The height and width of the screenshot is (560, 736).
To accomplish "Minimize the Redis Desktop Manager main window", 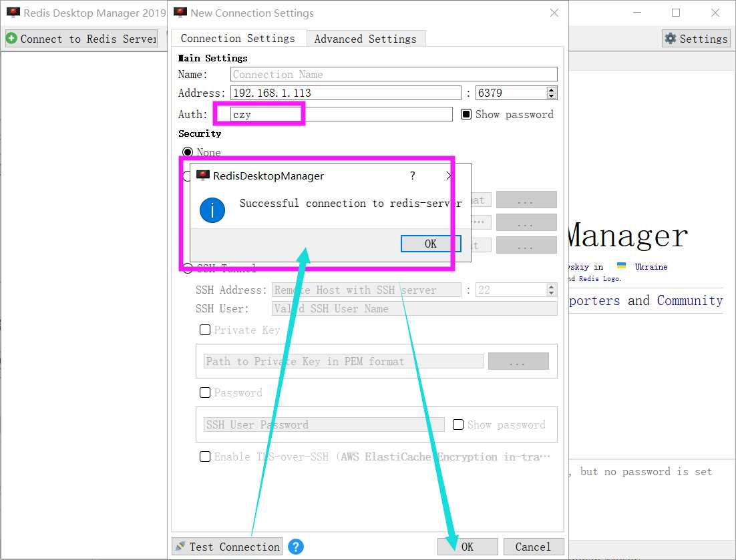I will pos(637,13).
